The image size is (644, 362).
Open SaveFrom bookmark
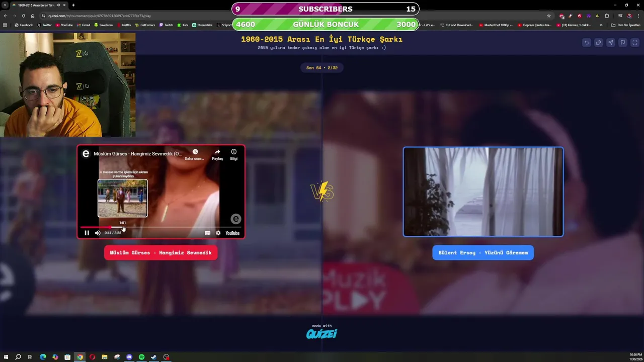[104, 25]
